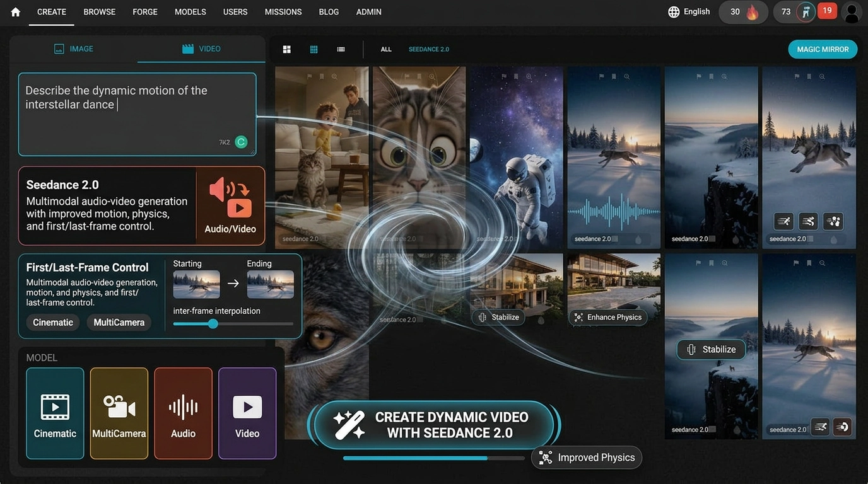Viewport: 868px width, 484px height.
Task: Open the MISSIONS menu
Action: (283, 12)
